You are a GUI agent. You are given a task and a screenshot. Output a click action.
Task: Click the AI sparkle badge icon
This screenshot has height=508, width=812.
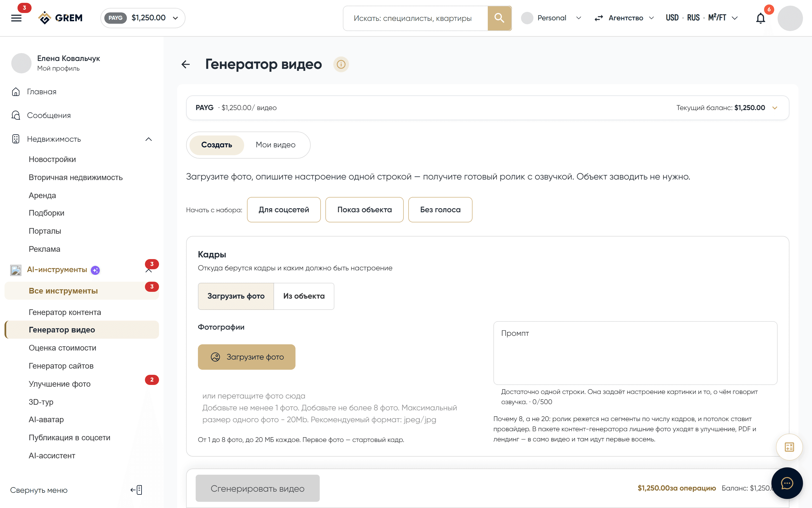coord(95,270)
